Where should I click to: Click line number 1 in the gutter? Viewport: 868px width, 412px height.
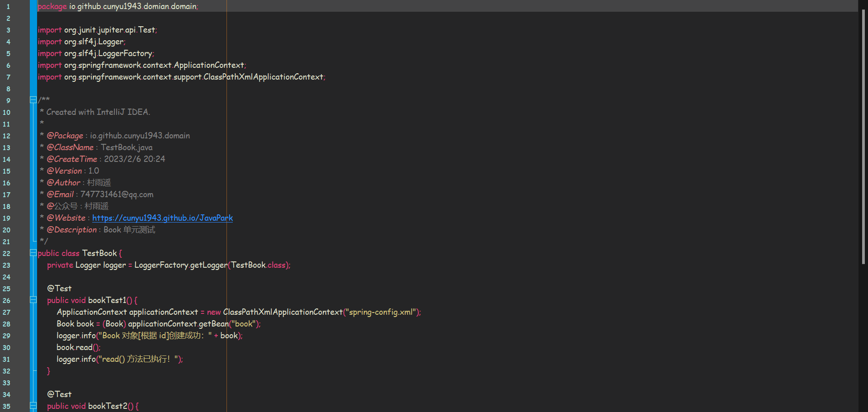coord(8,7)
